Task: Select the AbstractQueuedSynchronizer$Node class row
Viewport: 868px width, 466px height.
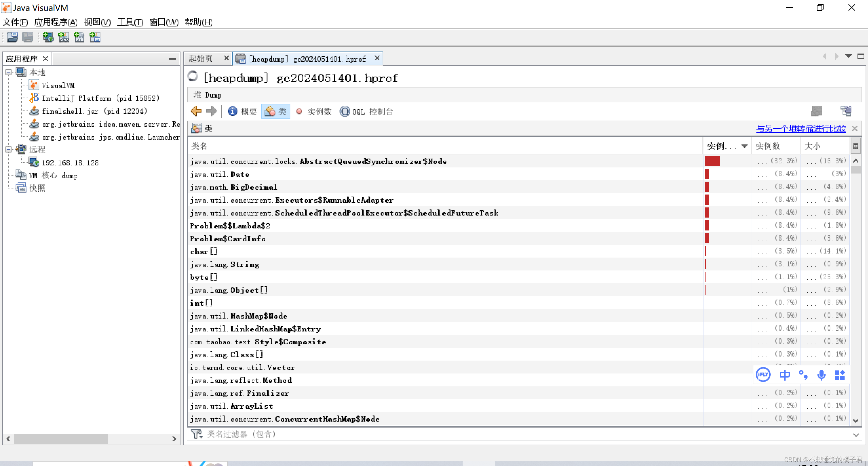Action: tap(518, 161)
